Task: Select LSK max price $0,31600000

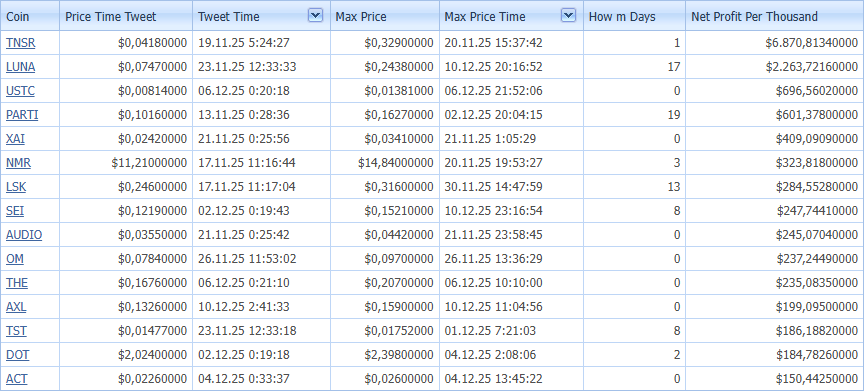Action: [x=398, y=187]
